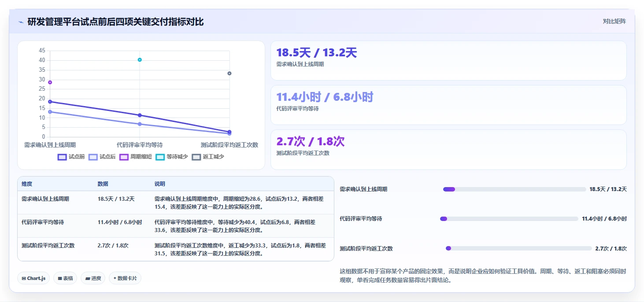The width and height of the screenshot is (644, 302).
Task: Click the 说明 table column header
Action: tap(160, 184)
